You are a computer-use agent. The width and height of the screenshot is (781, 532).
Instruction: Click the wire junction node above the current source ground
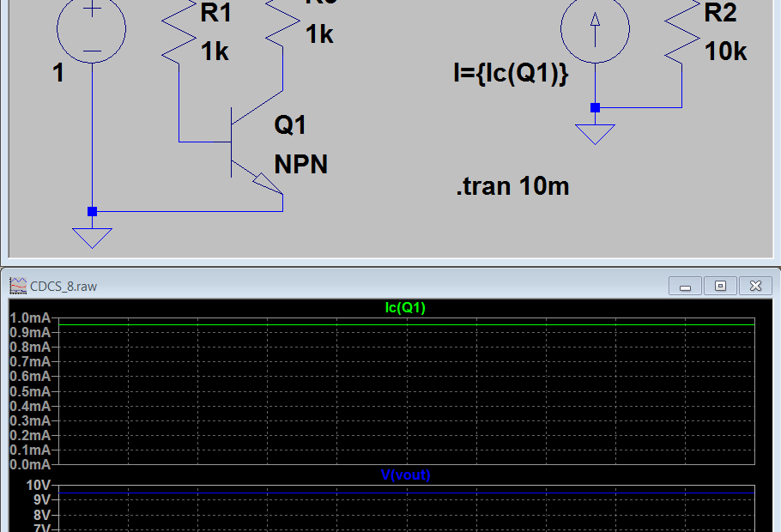(x=596, y=107)
